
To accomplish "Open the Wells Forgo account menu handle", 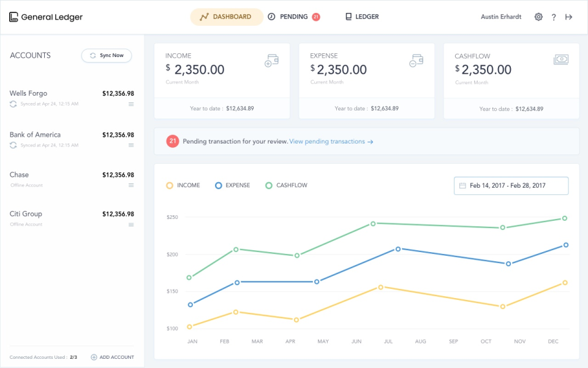I will tap(131, 104).
